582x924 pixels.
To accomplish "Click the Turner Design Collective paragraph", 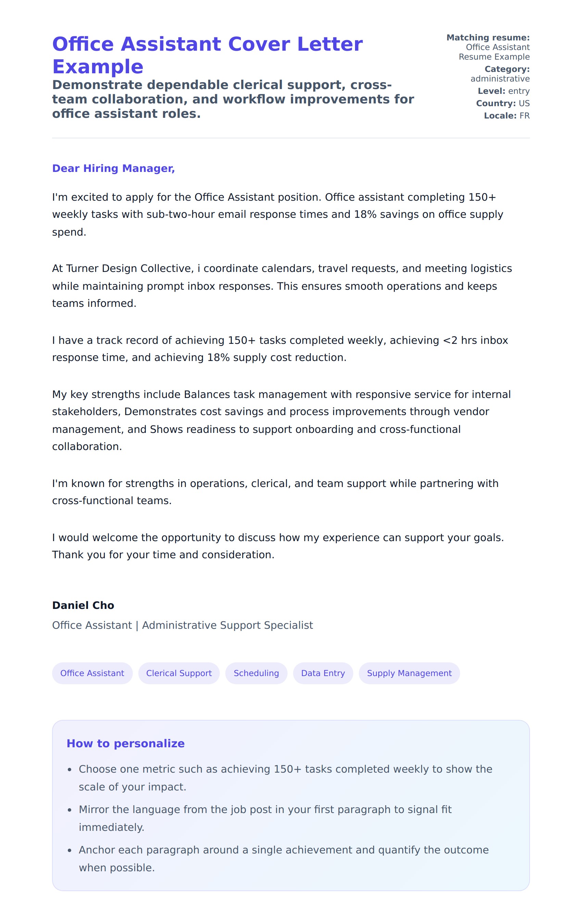I will pyautogui.click(x=282, y=286).
